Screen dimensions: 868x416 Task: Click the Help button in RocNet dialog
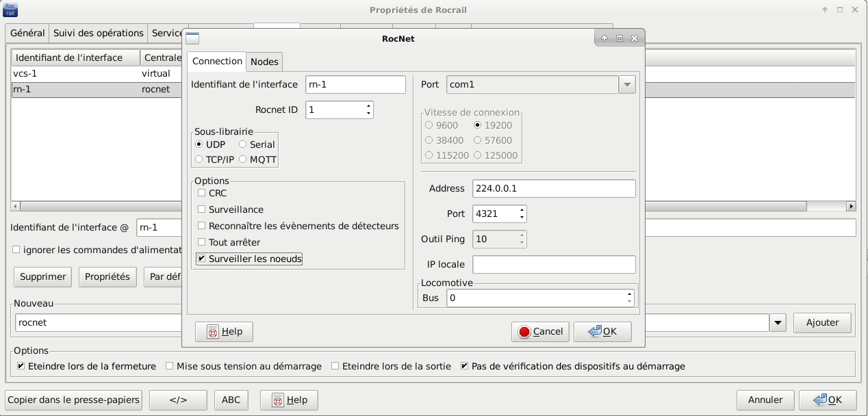coord(224,332)
